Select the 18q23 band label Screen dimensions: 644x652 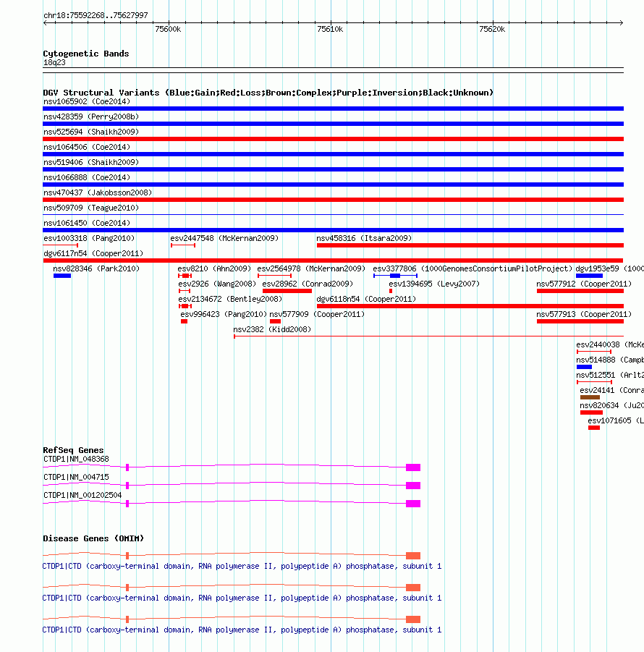(x=54, y=63)
